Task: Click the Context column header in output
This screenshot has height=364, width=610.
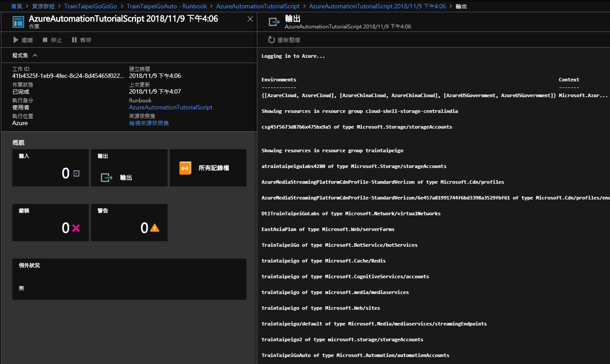Action: tap(569, 80)
